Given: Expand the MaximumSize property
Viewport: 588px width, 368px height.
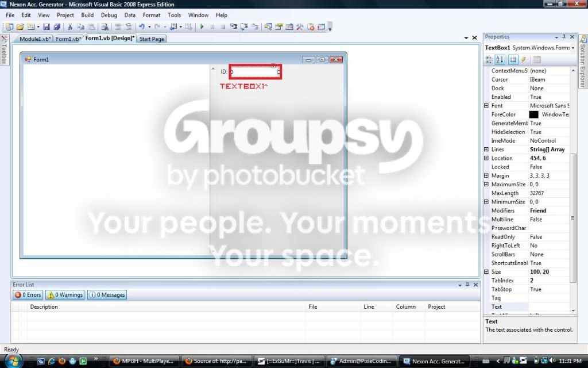Looking at the screenshot, I should point(486,185).
